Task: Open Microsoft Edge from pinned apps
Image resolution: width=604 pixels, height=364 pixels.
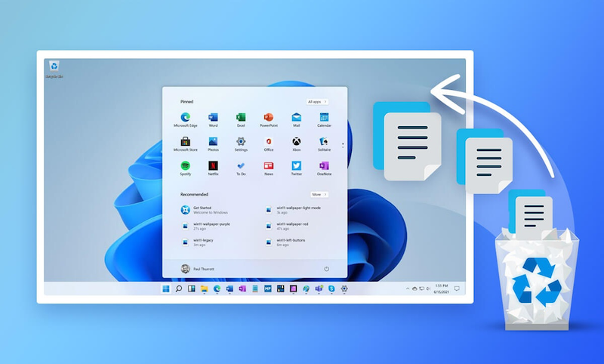Action: click(186, 119)
